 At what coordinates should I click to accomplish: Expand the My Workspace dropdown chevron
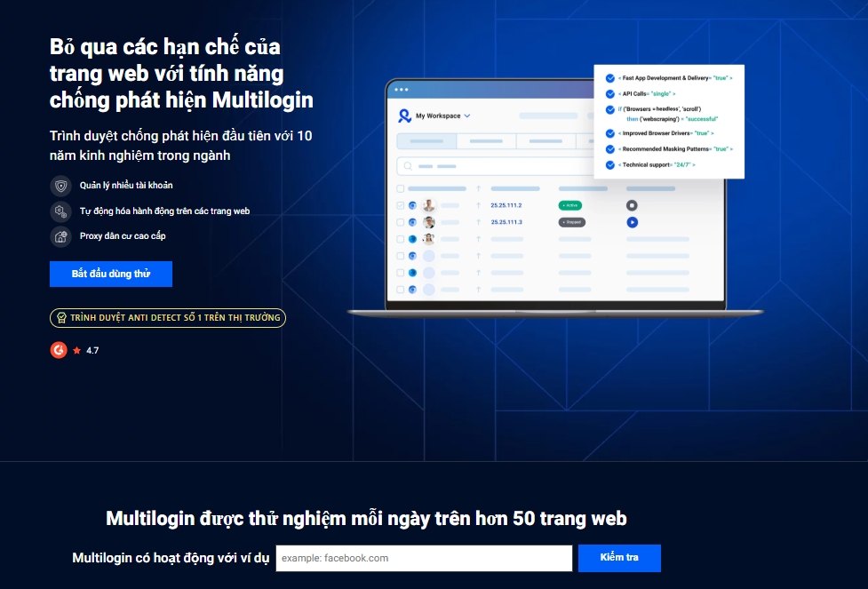(467, 115)
